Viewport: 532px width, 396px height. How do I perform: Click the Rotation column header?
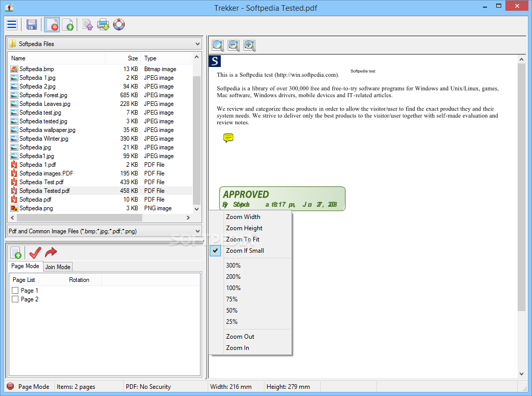tap(83, 280)
